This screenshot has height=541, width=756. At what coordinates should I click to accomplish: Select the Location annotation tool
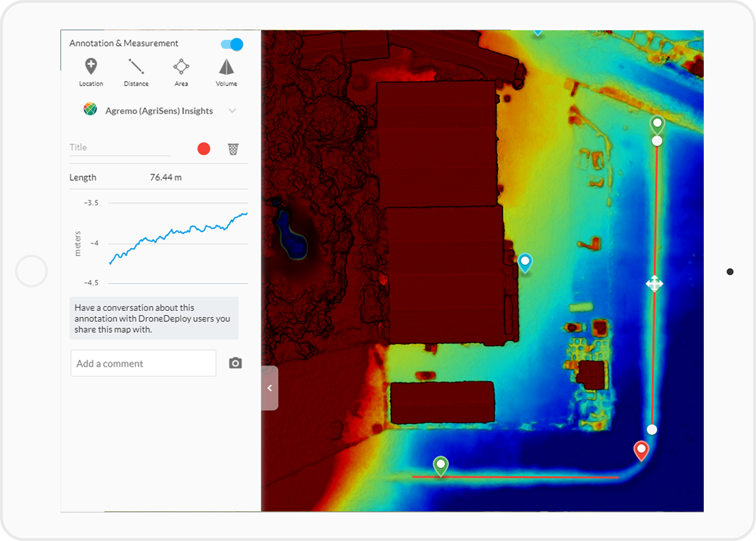(91, 72)
